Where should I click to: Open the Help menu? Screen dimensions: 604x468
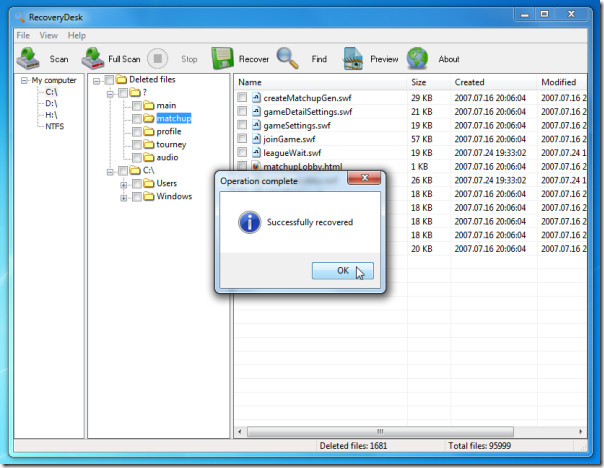(77, 35)
